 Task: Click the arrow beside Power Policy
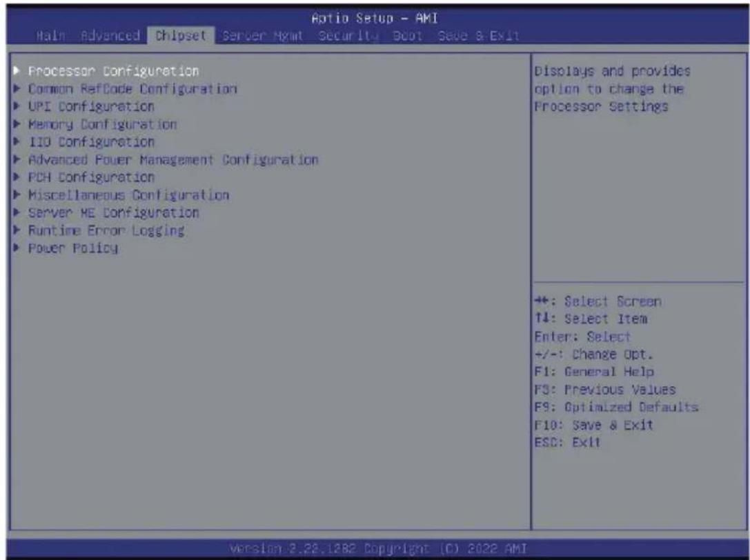(x=17, y=248)
